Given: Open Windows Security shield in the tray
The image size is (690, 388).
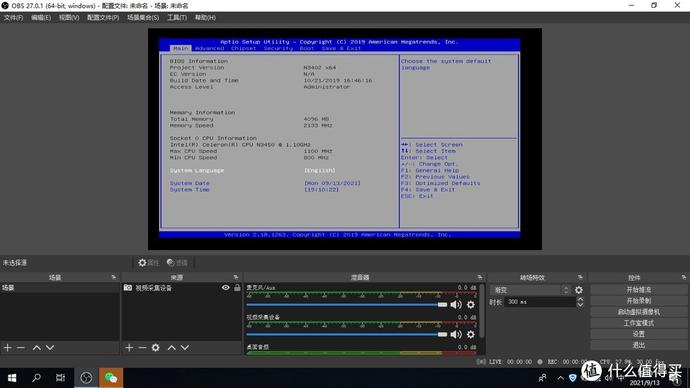Looking at the screenshot, I should coord(573,378).
